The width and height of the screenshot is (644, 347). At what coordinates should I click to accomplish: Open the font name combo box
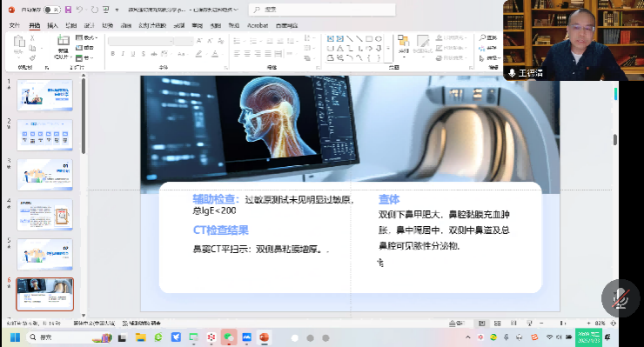pos(140,41)
